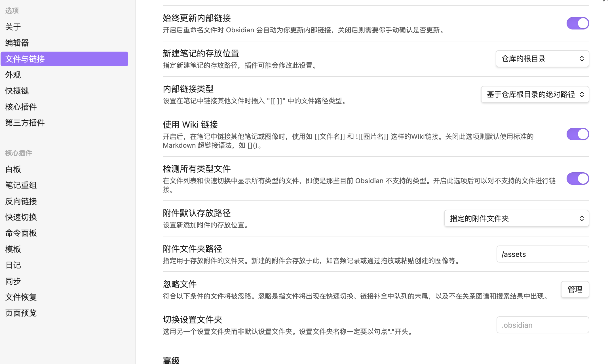Click the .obsidian settings folder field
This screenshot has height=364, width=608.
click(543, 325)
